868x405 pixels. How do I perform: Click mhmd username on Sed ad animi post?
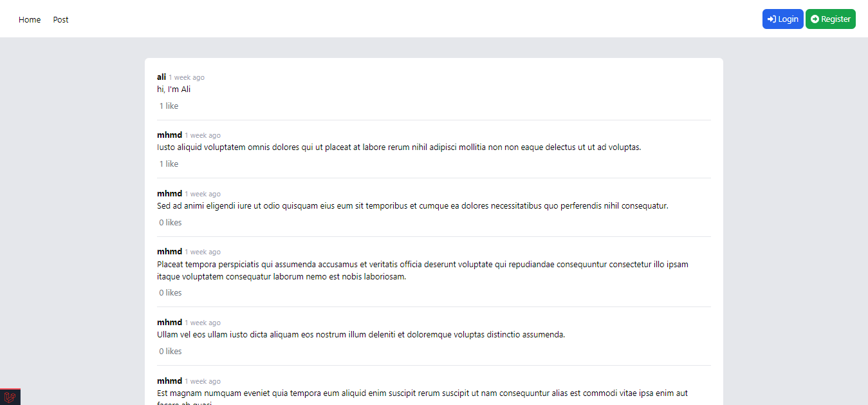pyautogui.click(x=170, y=194)
